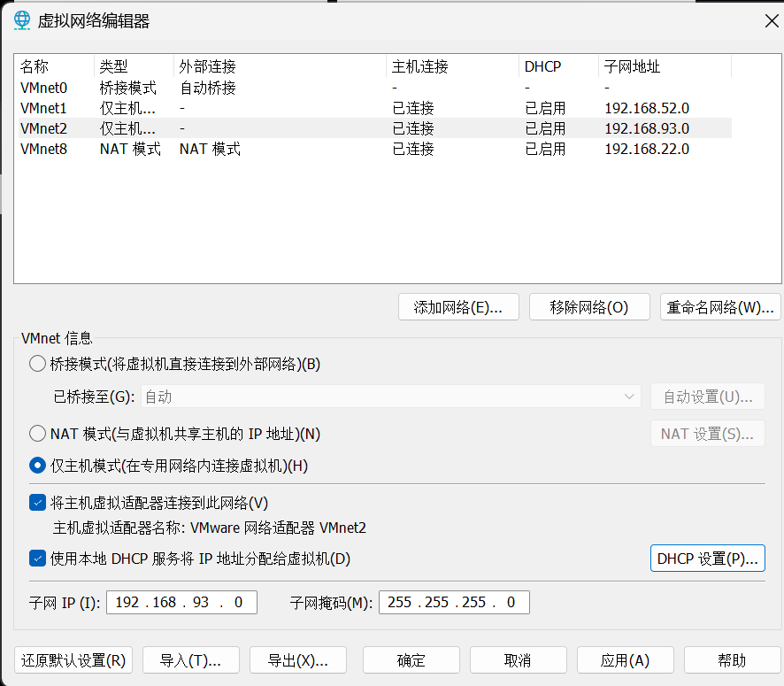Click into the 子网掩码 field

tap(454, 603)
